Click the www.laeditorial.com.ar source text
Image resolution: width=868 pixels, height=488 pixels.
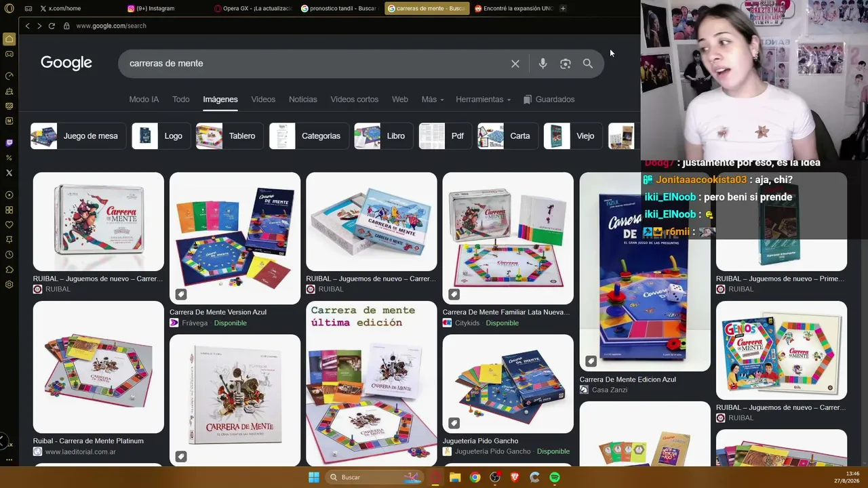[x=80, y=452]
